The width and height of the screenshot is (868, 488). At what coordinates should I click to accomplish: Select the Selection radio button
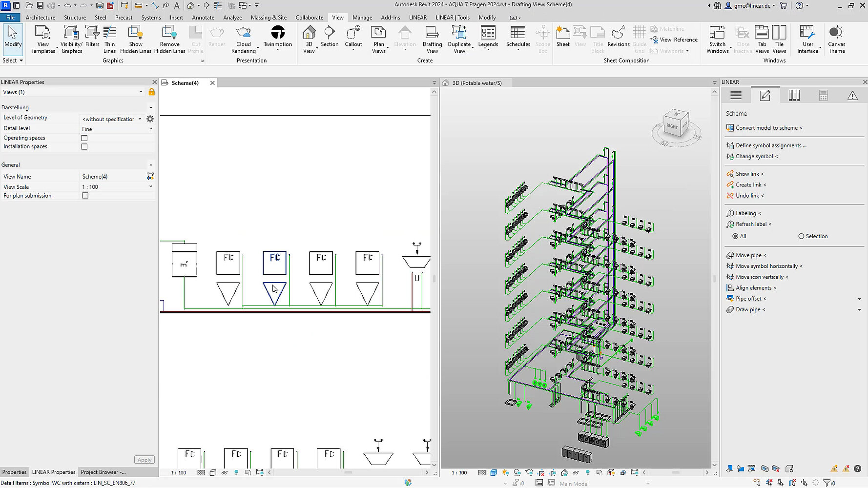pos(801,236)
